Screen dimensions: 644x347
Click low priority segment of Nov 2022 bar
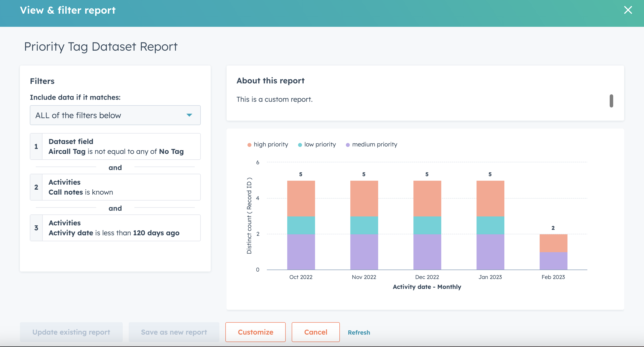(x=364, y=225)
